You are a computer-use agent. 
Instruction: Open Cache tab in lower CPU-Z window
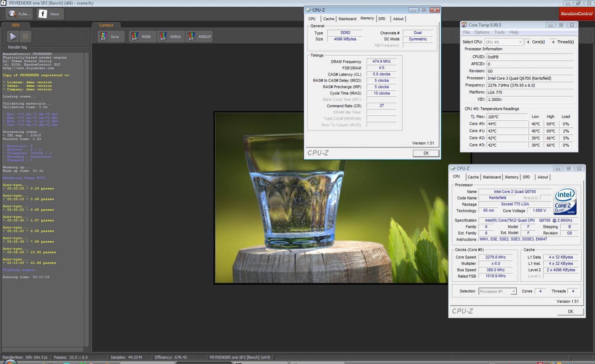click(x=473, y=177)
